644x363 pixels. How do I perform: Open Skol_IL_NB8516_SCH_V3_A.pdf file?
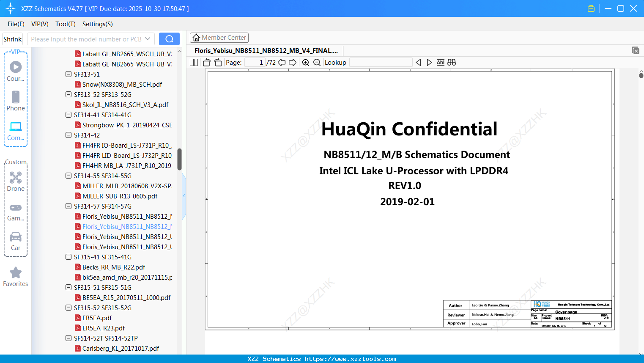(125, 104)
